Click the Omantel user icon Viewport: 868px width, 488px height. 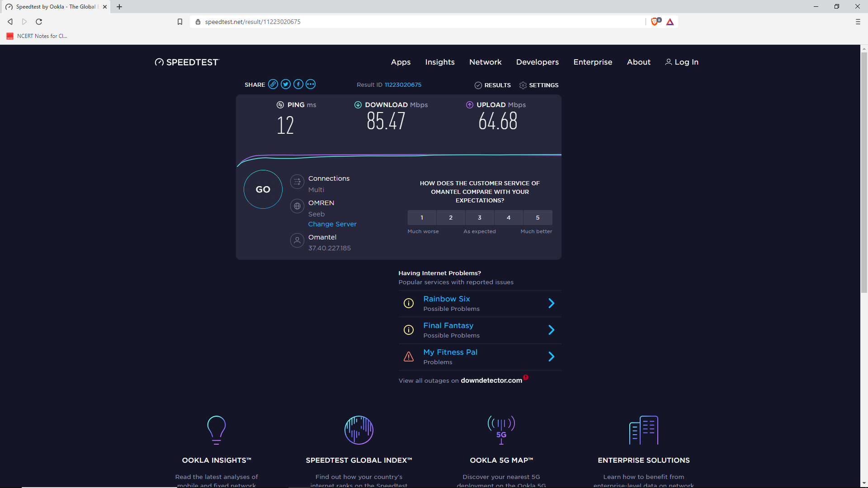point(297,240)
